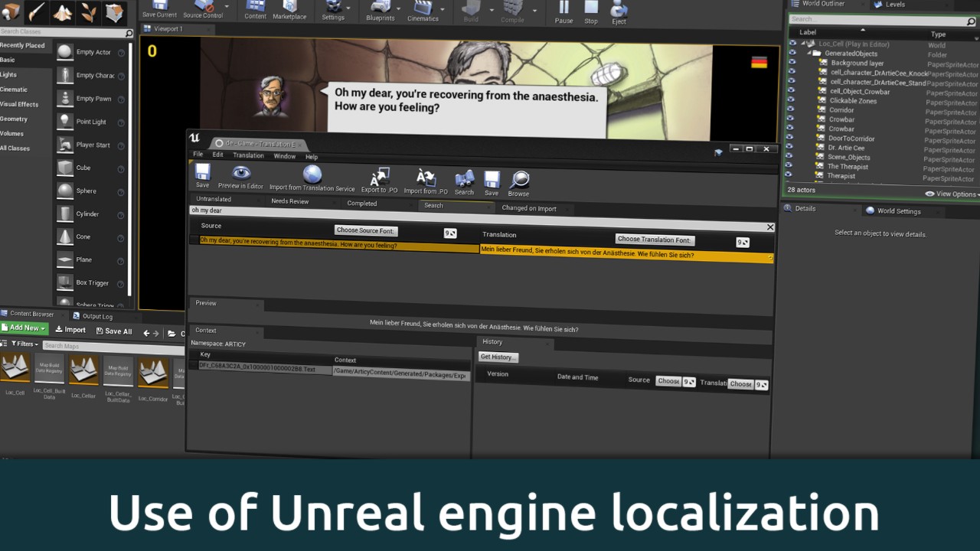Viewport: 980px width, 551px height.
Task: Switch to the Completed tab
Action: [x=362, y=204]
